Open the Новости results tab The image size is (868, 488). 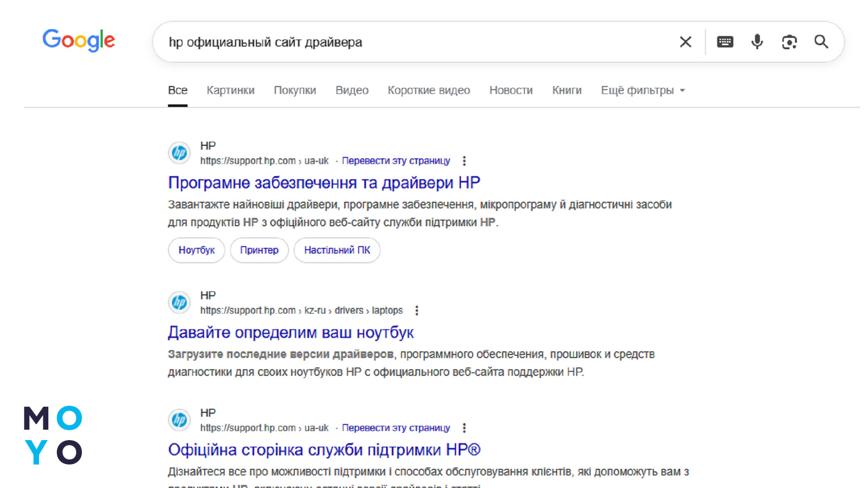(511, 90)
